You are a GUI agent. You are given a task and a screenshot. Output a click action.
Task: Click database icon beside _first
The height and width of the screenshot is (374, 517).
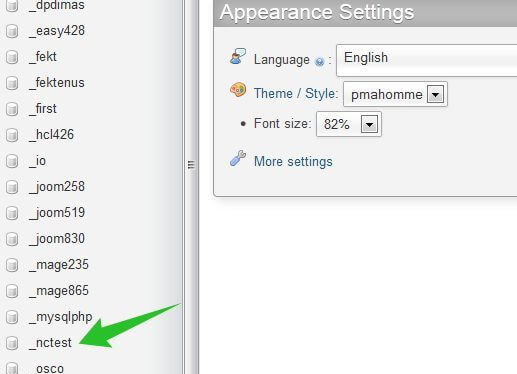point(12,109)
